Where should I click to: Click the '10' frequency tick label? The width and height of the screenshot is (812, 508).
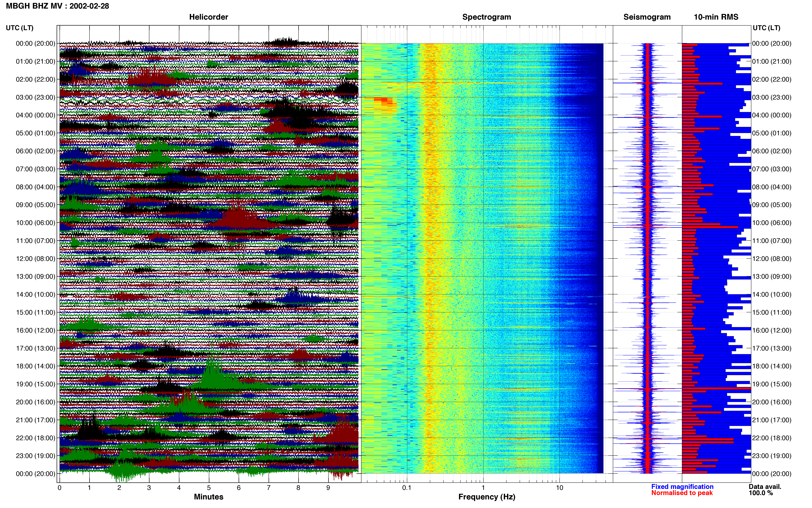(559, 487)
